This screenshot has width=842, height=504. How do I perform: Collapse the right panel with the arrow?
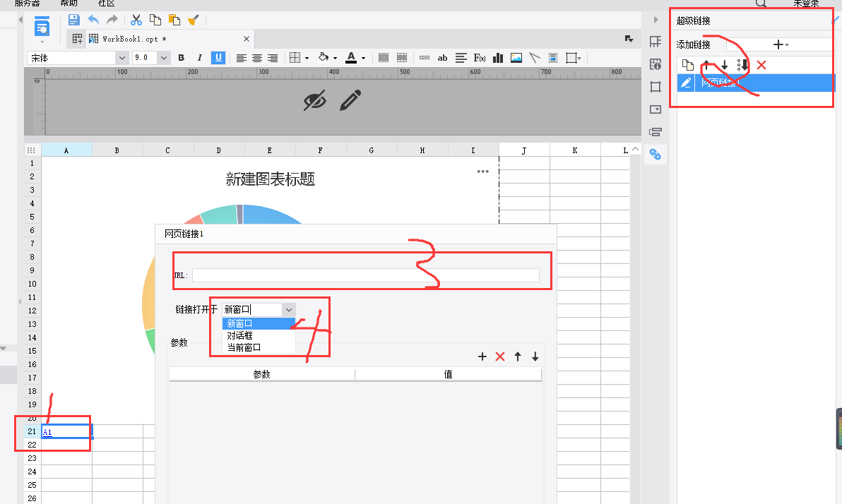click(x=655, y=20)
